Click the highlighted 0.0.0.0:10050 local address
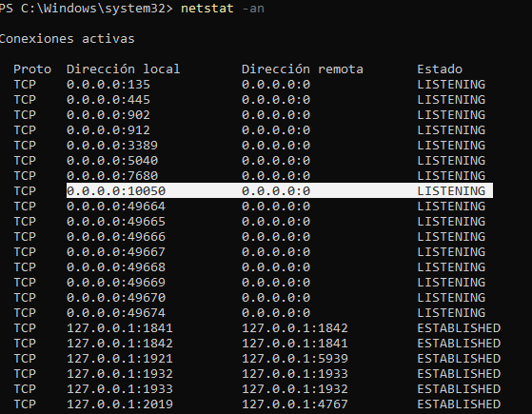532x414 pixels. 116,191
